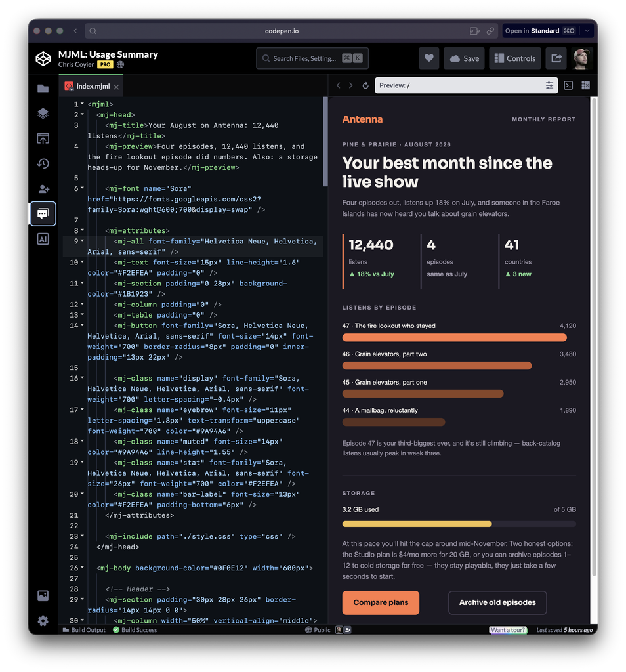Click the add-person icon in status bar

click(348, 630)
